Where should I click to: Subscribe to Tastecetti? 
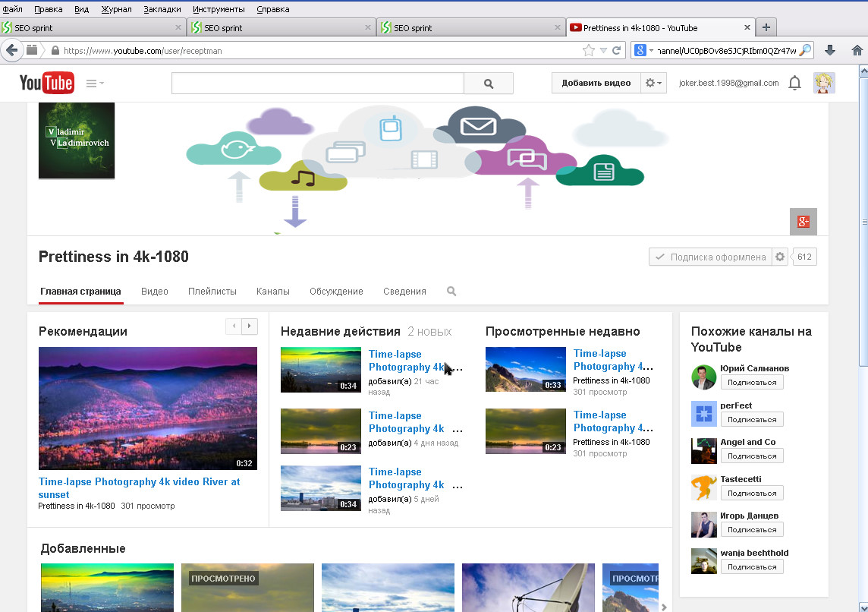click(752, 494)
